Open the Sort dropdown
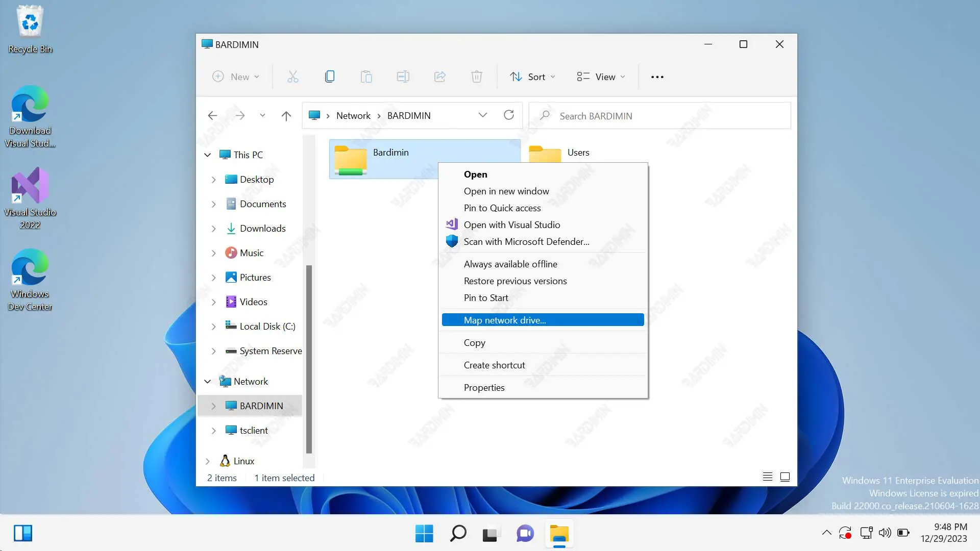 [x=532, y=77]
